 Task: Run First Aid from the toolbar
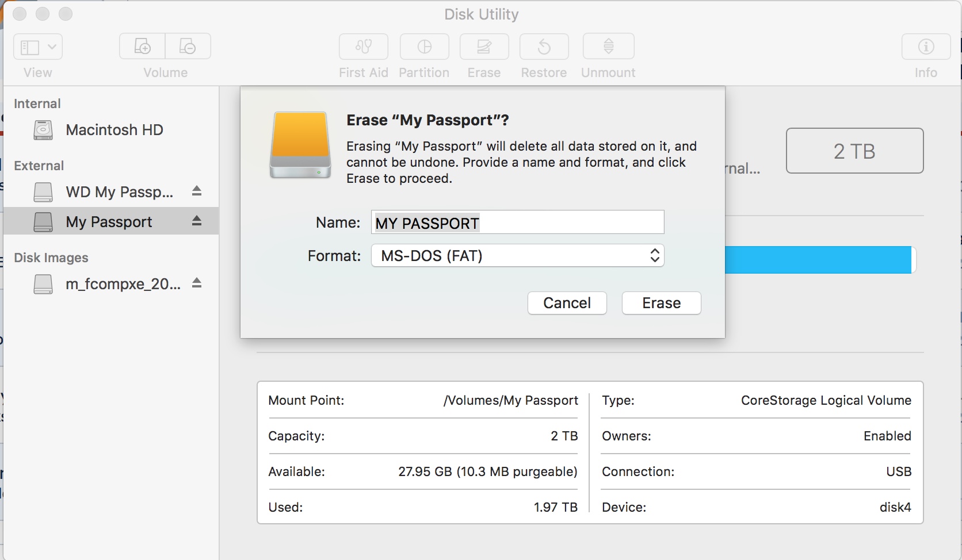(364, 47)
